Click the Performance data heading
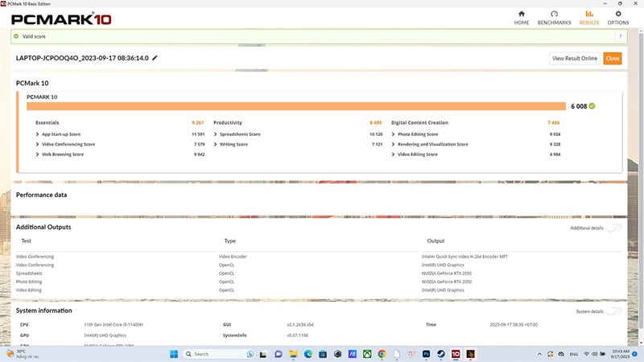644x362 pixels. (x=42, y=195)
